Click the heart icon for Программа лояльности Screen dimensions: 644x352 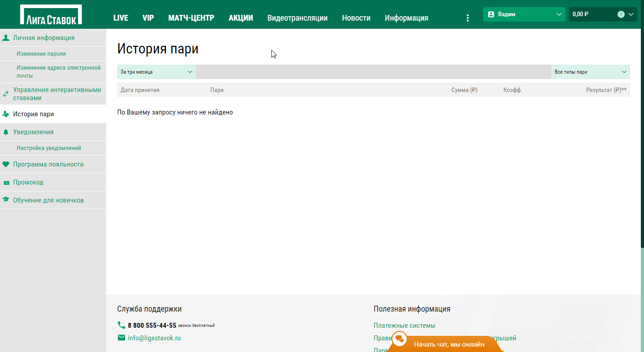click(x=6, y=164)
